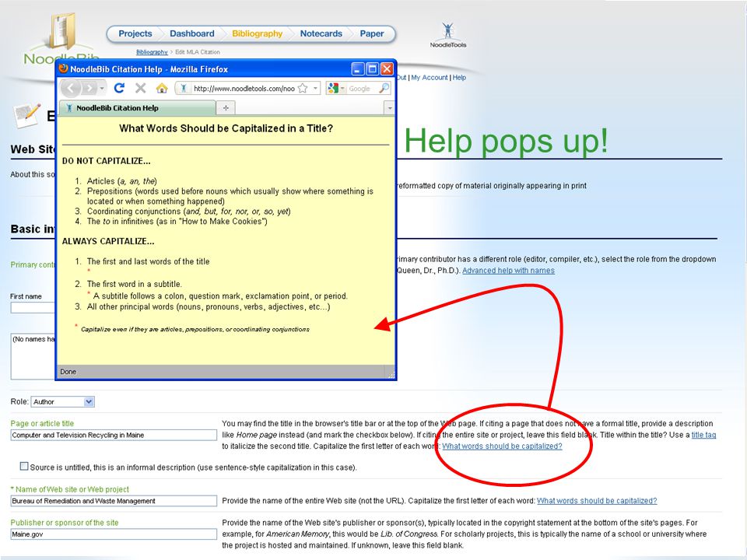Click the stop loading X icon
747x560 pixels.
[140, 88]
